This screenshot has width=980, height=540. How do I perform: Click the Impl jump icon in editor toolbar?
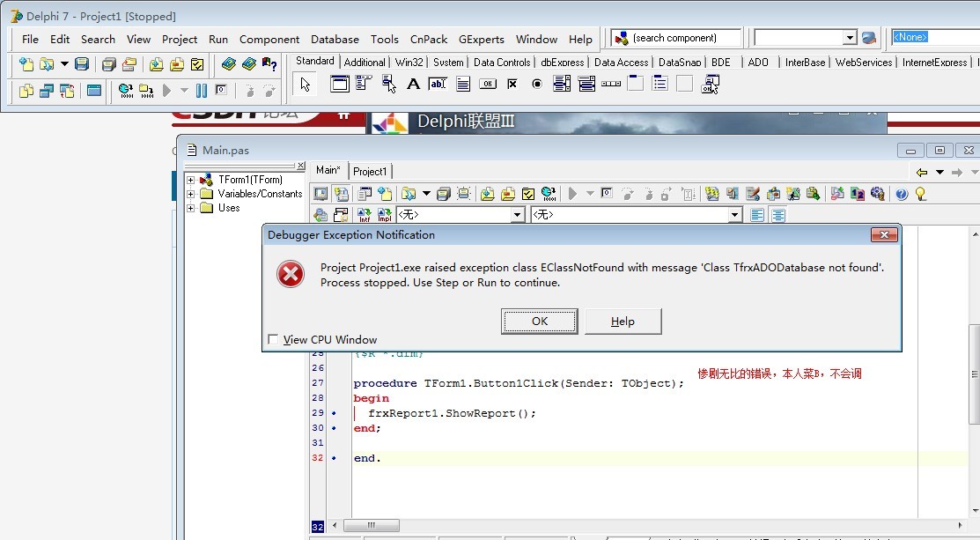coord(385,215)
